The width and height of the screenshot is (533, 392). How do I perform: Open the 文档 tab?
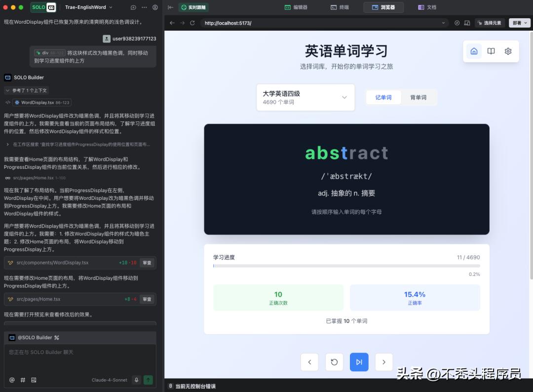point(427,7)
